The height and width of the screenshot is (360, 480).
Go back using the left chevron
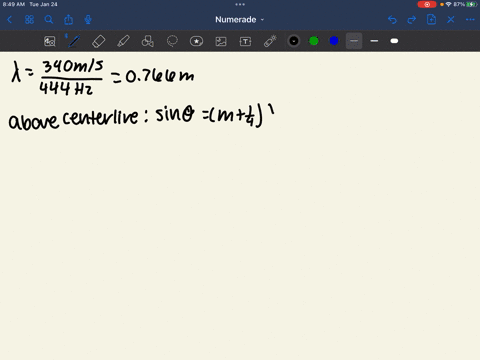[10, 20]
